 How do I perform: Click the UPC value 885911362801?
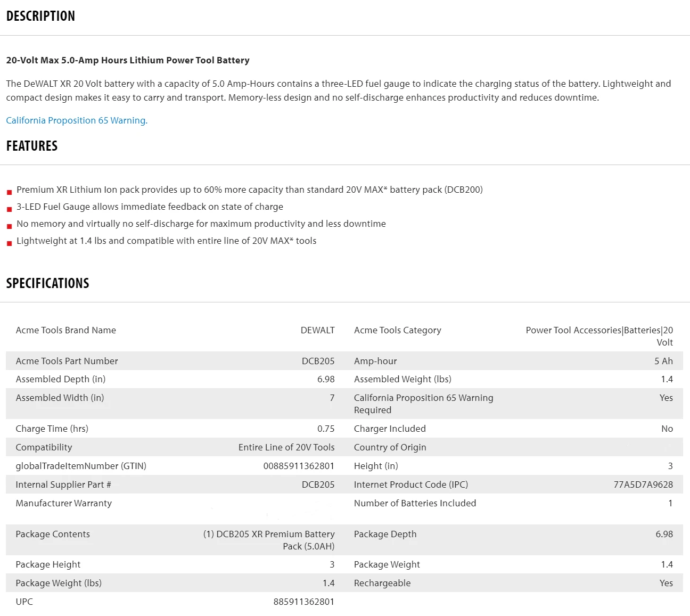[x=303, y=602]
